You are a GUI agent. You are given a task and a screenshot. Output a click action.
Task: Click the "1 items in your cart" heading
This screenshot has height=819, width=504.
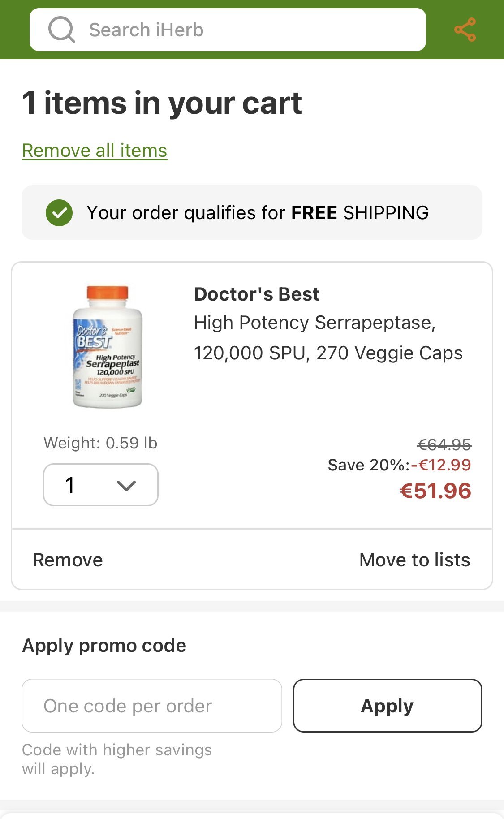tap(162, 103)
